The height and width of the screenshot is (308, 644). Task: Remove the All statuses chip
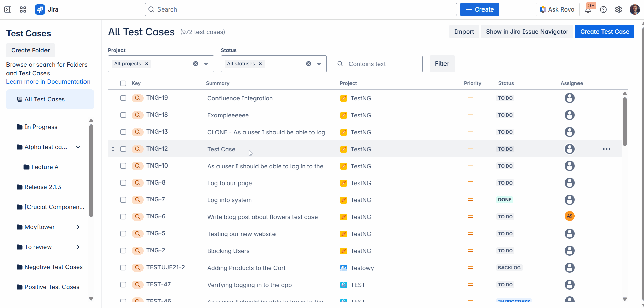coord(260,64)
